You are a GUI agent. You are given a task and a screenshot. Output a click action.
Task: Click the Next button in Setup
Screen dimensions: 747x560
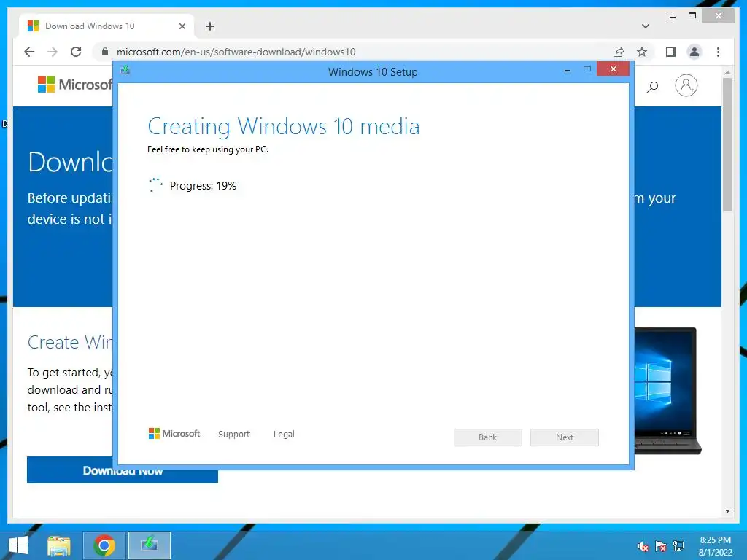(x=565, y=437)
